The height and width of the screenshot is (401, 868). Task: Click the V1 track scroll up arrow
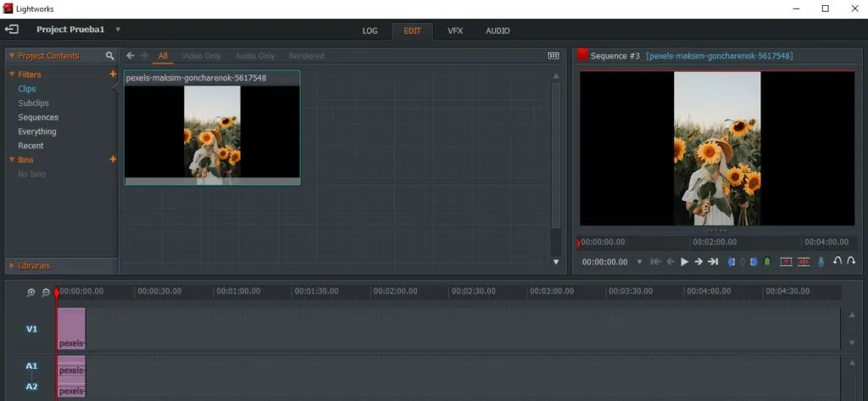point(852,315)
